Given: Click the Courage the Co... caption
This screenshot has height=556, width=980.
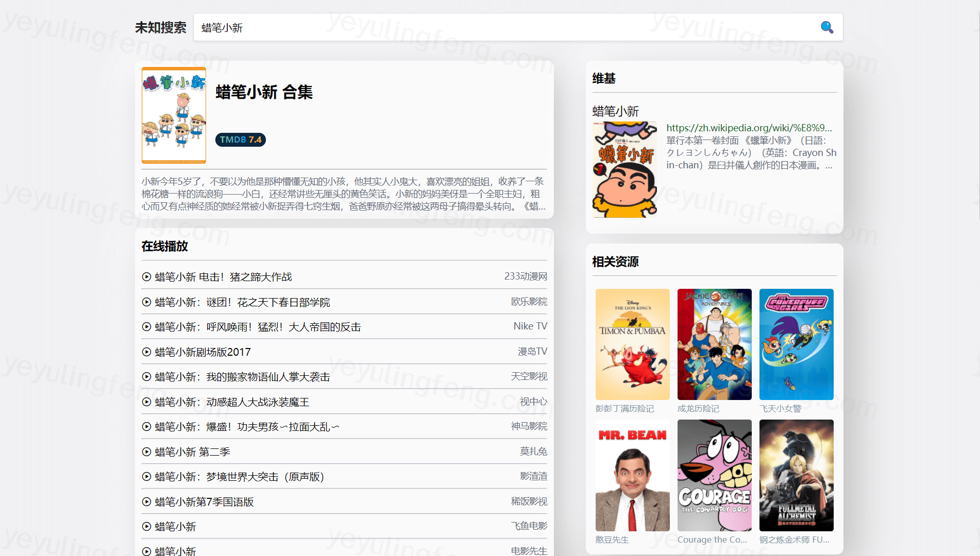Looking at the screenshot, I should point(712,540).
